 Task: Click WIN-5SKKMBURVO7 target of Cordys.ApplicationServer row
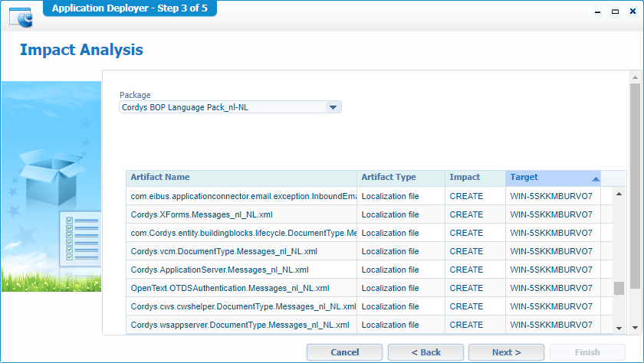(554, 270)
